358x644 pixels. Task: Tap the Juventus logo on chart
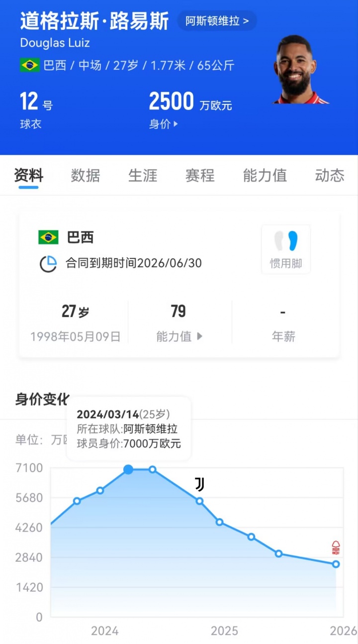(199, 484)
